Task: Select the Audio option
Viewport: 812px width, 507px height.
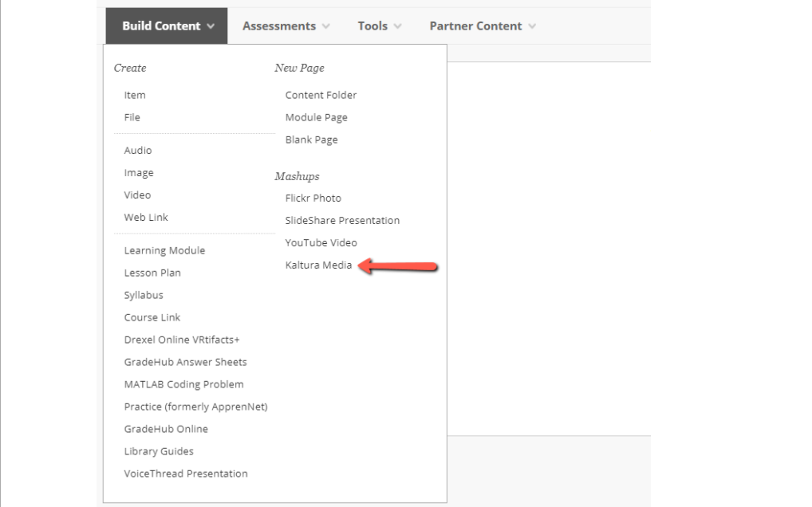Action: click(x=138, y=151)
